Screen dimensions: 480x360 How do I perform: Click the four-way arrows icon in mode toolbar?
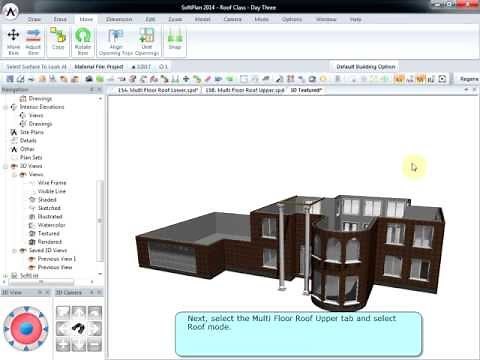(186, 79)
